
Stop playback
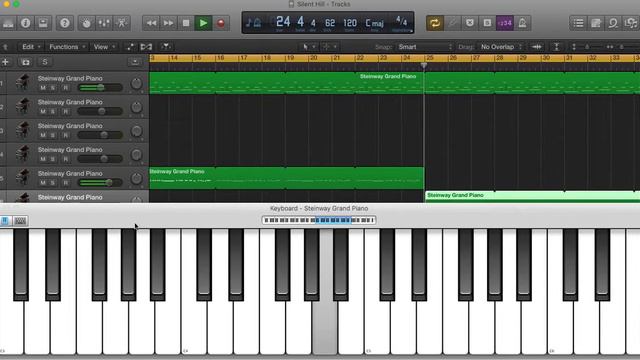186,23
